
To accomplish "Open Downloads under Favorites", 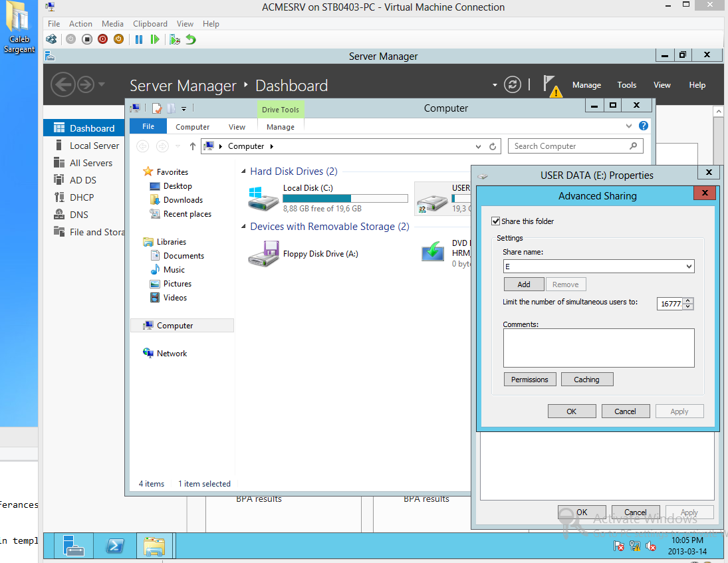I will click(x=183, y=199).
